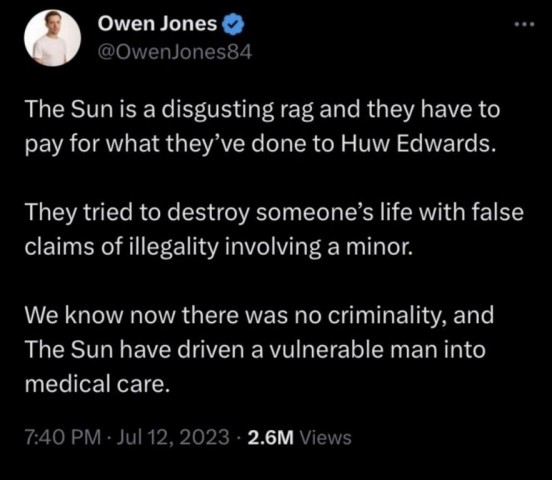Select the Jul 12, 2023 date
552x480 pixels.
click(172, 437)
